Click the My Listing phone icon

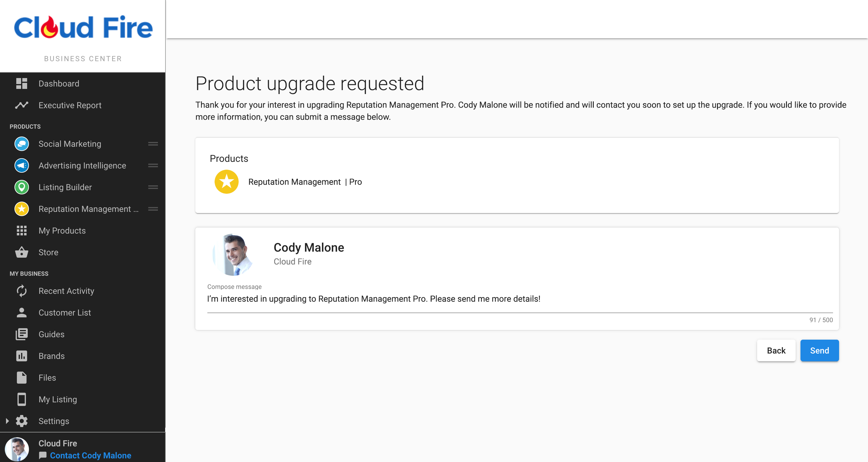[22, 399]
